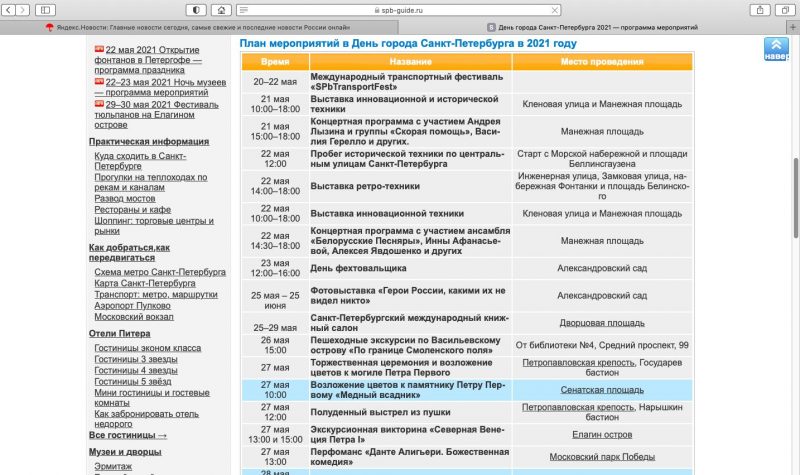Open the Share button in toolbar
Image resolution: width=800 pixels, height=475 pixels.
[x=762, y=9]
